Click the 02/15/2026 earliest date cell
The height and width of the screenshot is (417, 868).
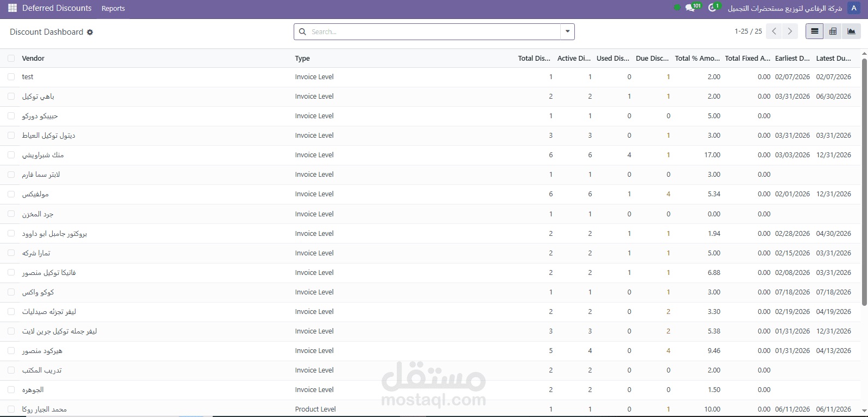pos(793,253)
